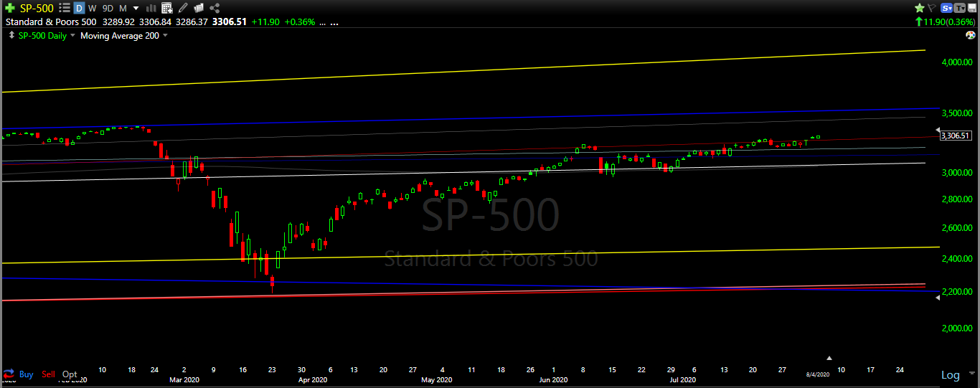The height and width of the screenshot is (388, 980).
Task: Click the green plus add-symbol icon
Action: click(10, 8)
